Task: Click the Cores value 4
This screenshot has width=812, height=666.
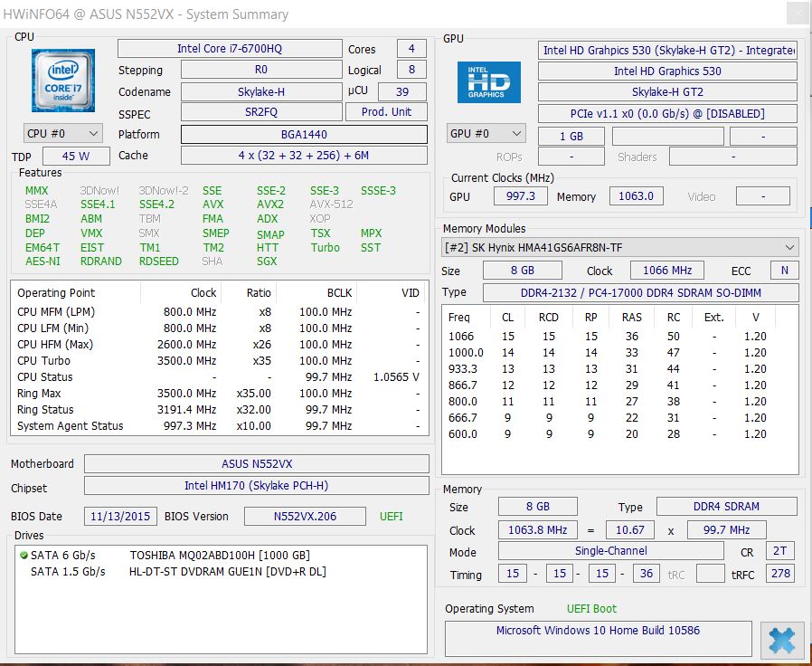Action: [x=411, y=49]
